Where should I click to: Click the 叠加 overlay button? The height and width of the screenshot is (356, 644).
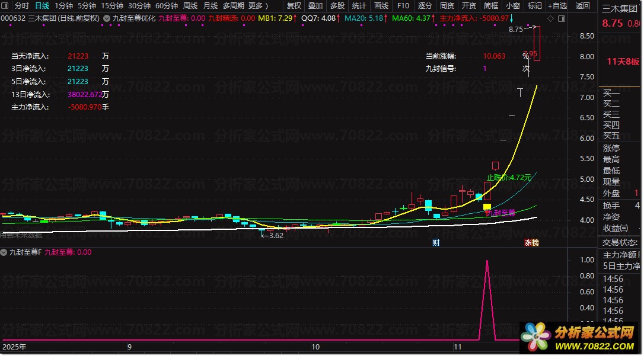click(x=315, y=6)
